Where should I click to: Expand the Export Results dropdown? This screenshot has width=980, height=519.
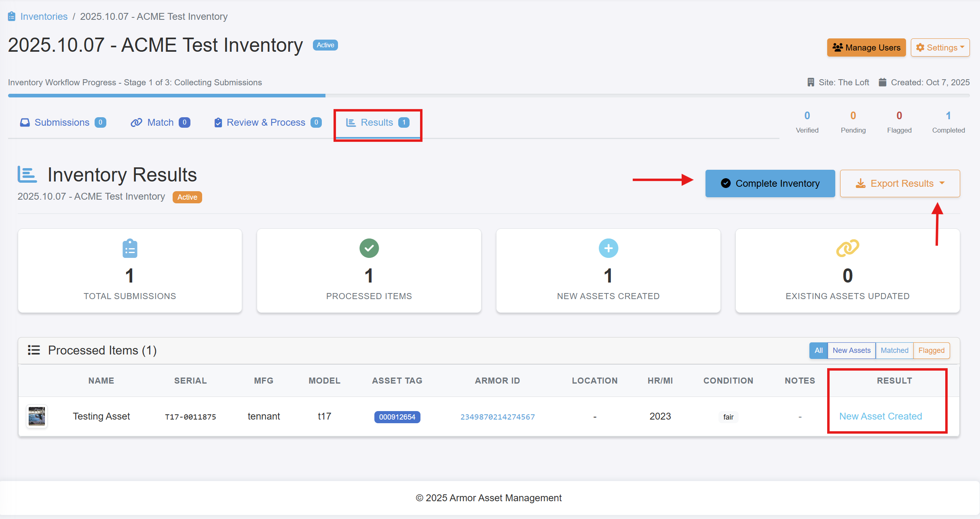click(x=900, y=184)
